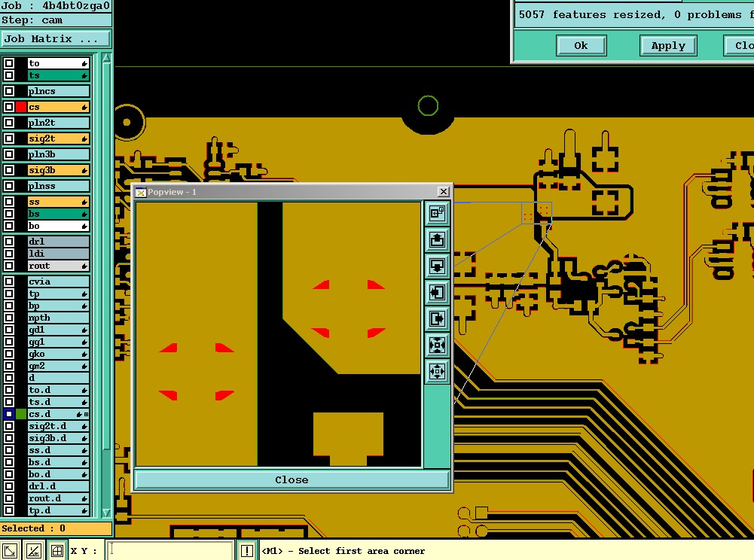Pan the Popview down with the down-arrow icon

[437, 266]
